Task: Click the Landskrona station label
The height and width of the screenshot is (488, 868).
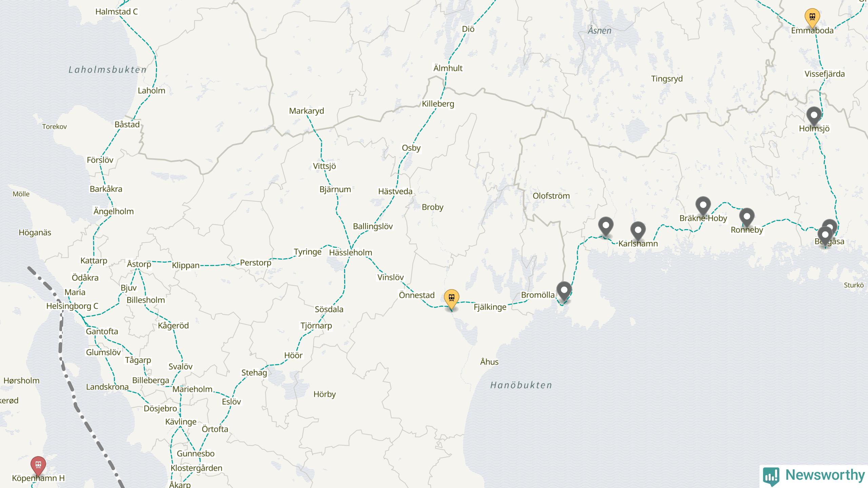Action: point(107,387)
